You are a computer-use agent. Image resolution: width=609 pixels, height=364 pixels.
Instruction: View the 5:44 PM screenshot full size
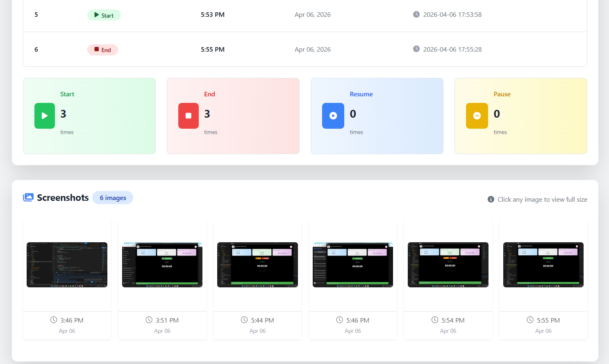click(257, 265)
